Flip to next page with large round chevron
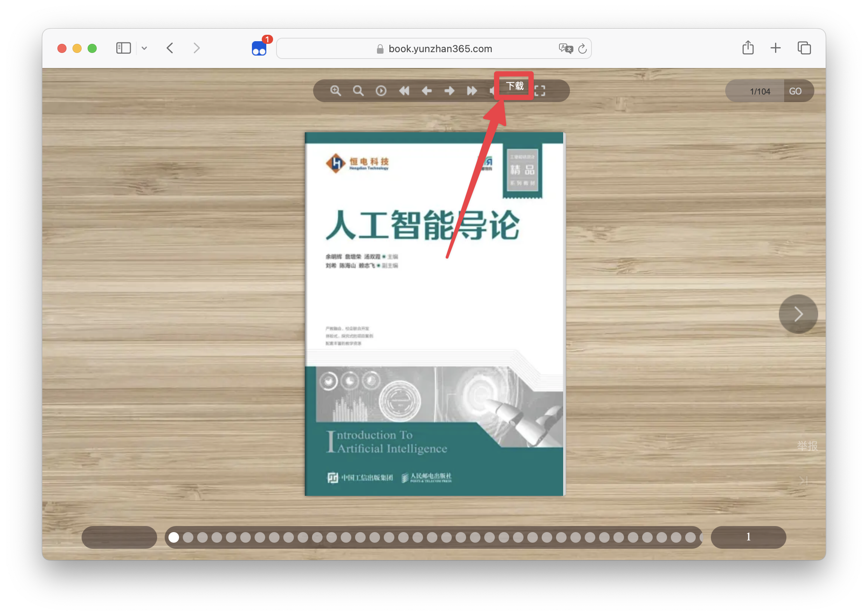Viewport: 868px width, 616px height. pos(798,314)
